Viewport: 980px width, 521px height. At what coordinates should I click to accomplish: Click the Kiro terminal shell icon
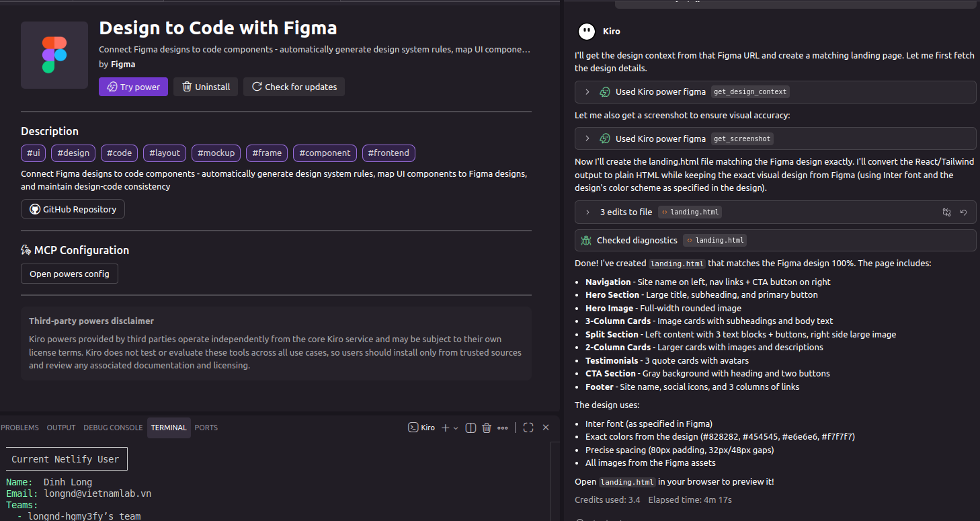point(414,428)
